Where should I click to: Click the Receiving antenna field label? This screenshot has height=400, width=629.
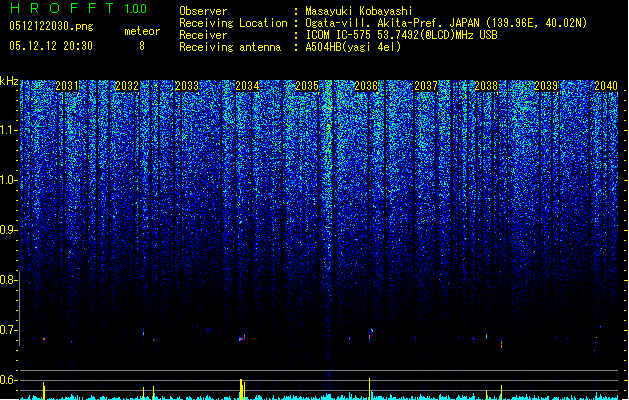pos(230,47)
